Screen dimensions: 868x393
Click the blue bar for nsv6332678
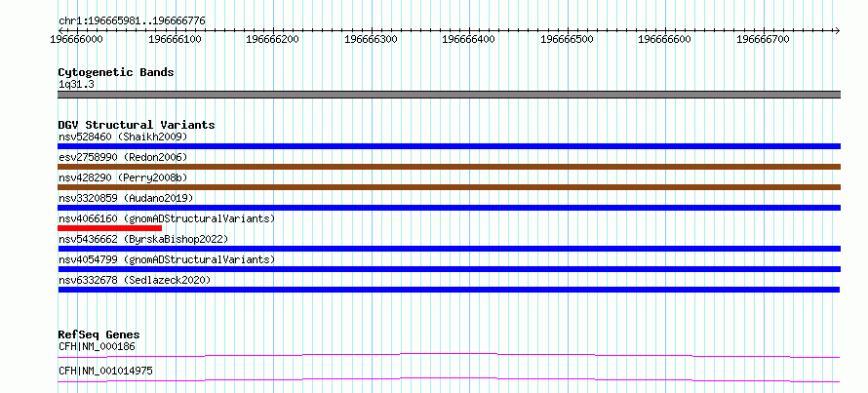[x=449, y=290]
